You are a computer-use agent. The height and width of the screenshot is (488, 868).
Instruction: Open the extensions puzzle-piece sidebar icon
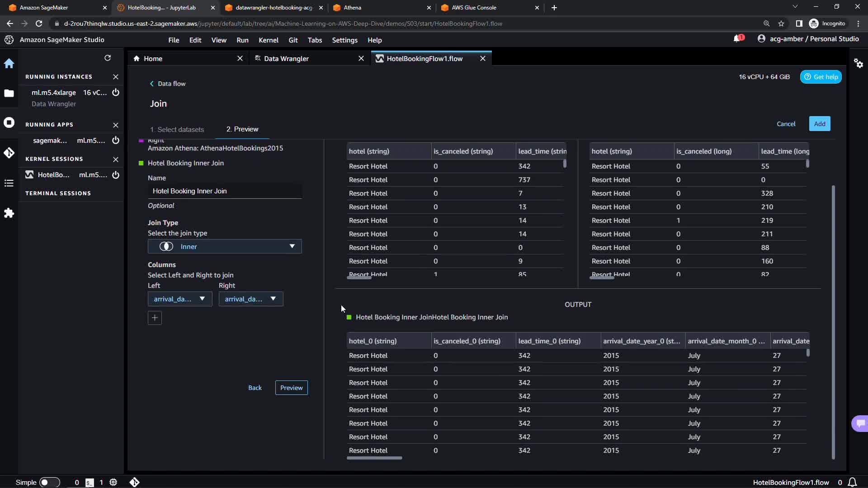(x=9, y=213)
